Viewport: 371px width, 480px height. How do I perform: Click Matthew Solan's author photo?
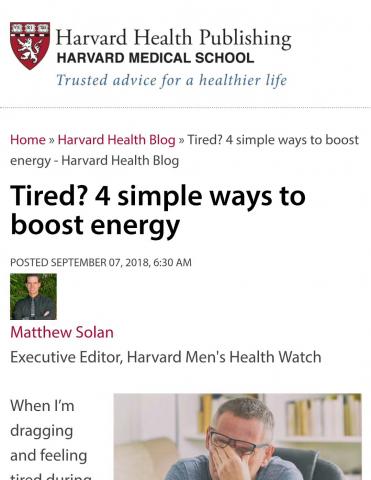coord(33,296)
